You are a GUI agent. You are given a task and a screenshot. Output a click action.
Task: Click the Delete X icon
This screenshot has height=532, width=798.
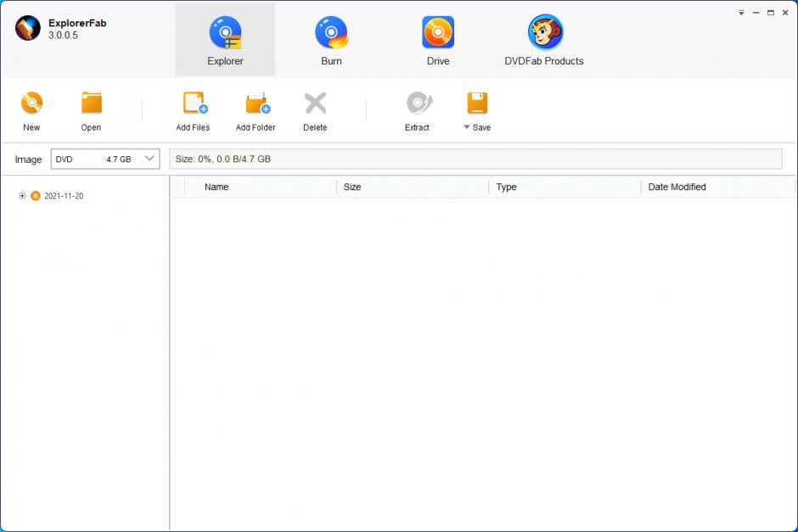pyautogui.click(x=316, y=104)
